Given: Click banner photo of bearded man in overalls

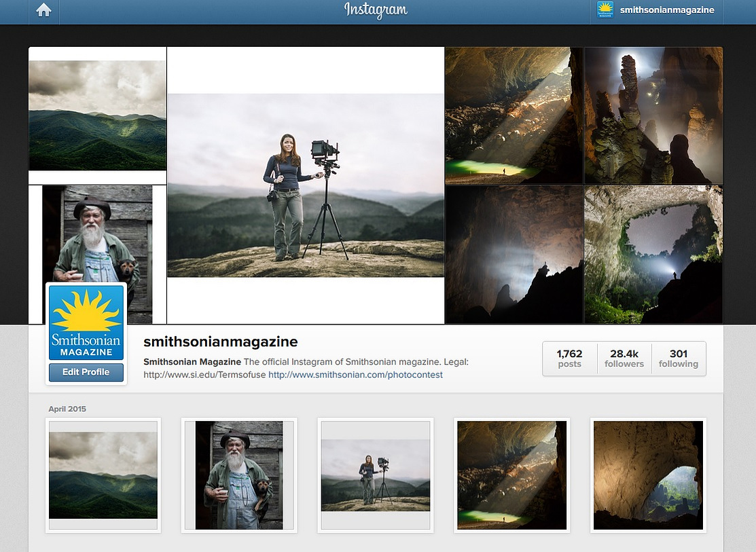Looking at the screenshot, I should click(97, 234).
